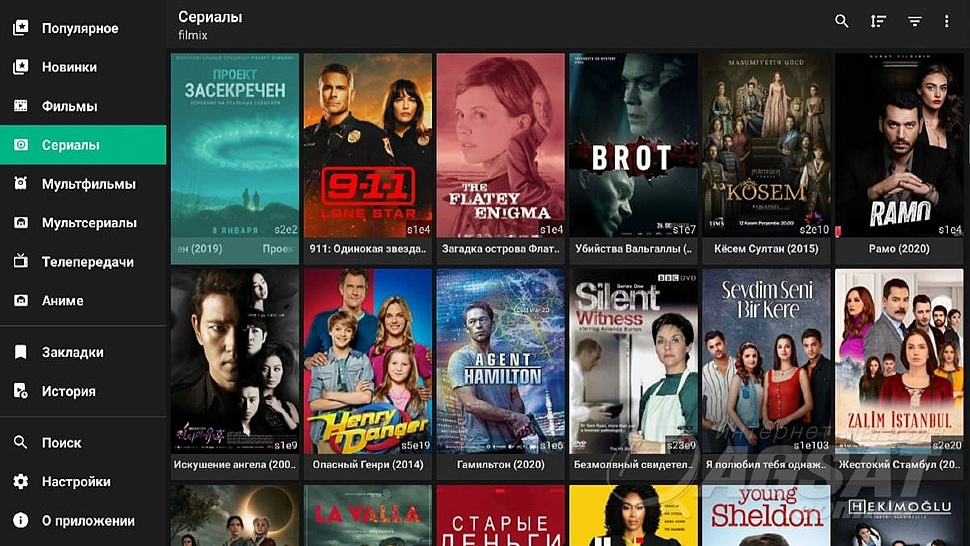
Task: Open Настройки gear icon
Action: pos(20,481)
